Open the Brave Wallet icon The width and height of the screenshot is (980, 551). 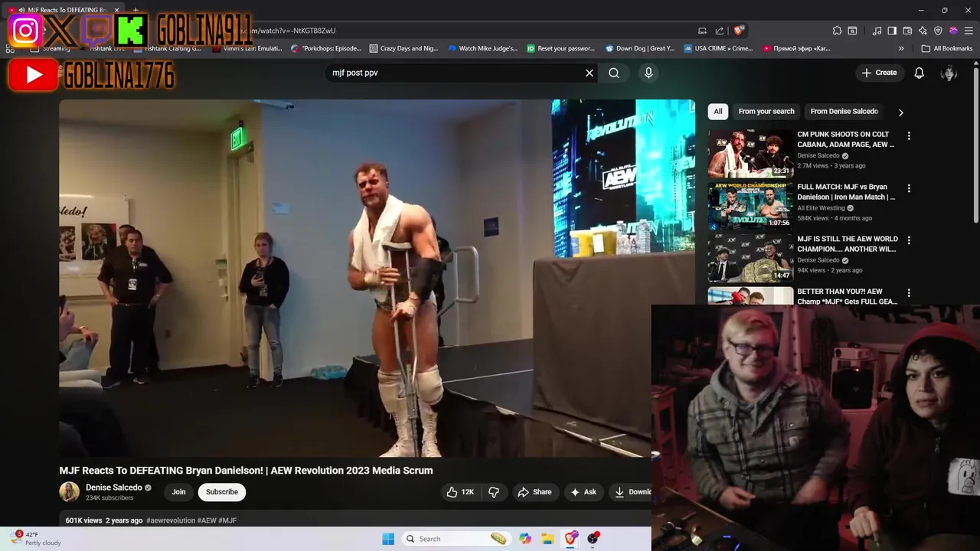tap(907, 31)
